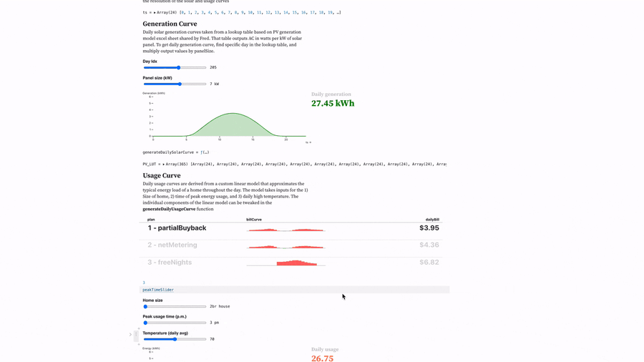Viewport: 644px width, 362px height.
Task: Toggle cell editor chevron beside Temperature slider
Action: click(x=131, y=335)
